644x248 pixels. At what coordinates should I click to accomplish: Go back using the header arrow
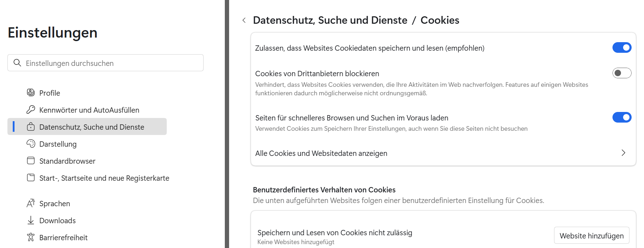point(244,20)
